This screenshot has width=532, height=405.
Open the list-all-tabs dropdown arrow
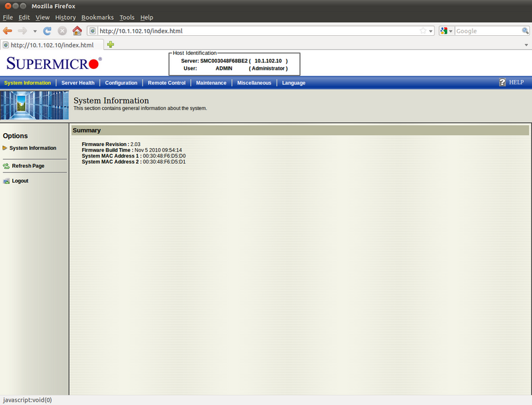(x=526, y=45)
